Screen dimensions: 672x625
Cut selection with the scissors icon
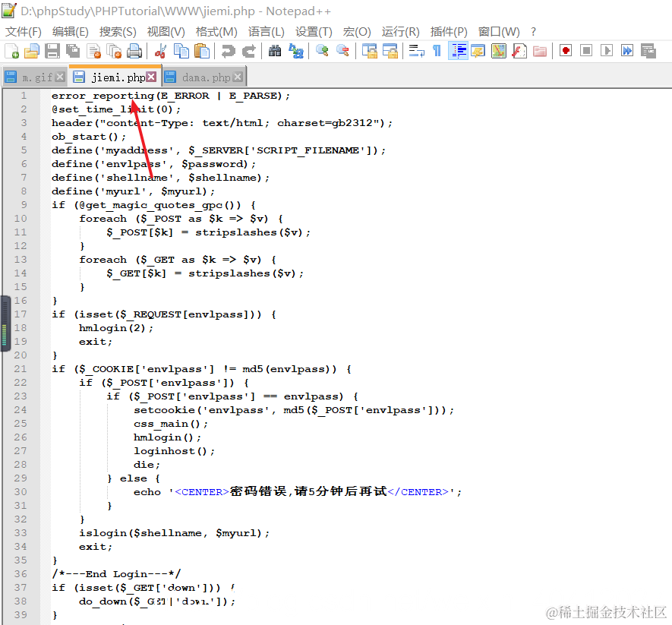(161, 51)
